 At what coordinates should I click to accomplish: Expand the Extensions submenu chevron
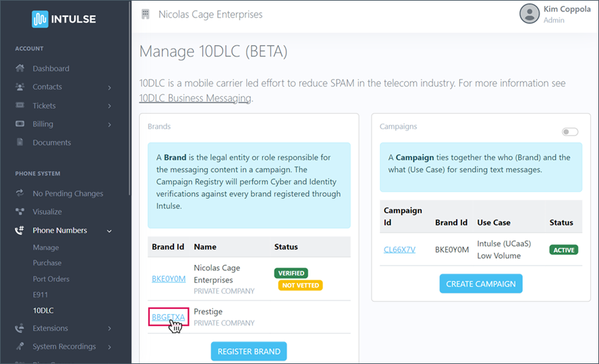click(x=109, y=329)
